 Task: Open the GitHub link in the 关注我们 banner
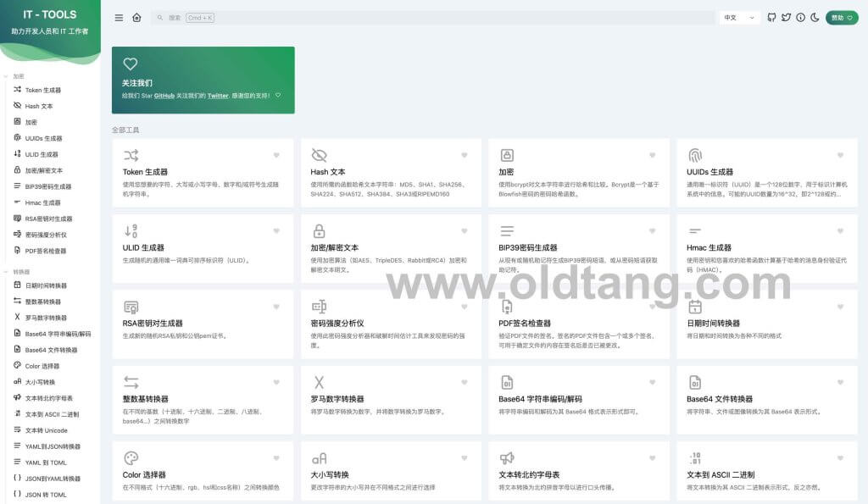(x=164, y=96)
